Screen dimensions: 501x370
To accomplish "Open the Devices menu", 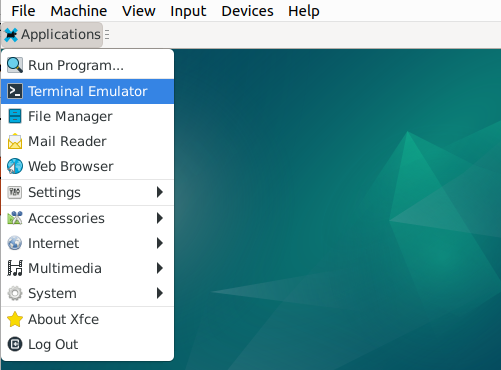I will click(247, 11).
